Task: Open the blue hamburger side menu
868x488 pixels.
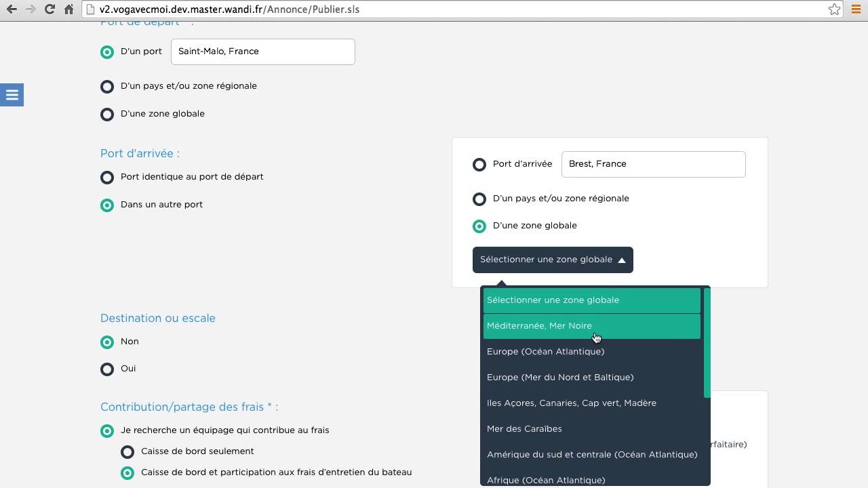Action: [12, 95]
